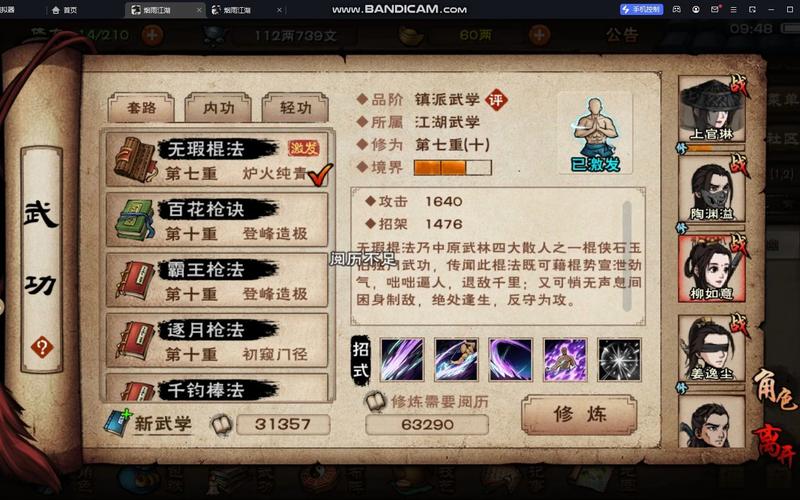Open the third crescent sweep skill icon
This screenshot has height=500, width=800.
[x=510, y=360]
